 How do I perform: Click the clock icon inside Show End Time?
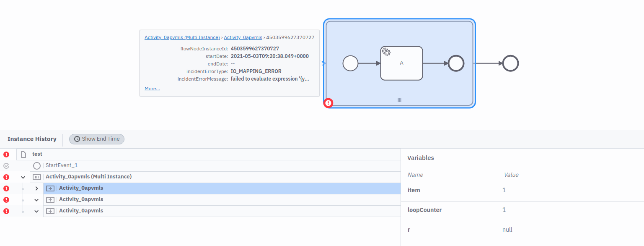tap(76, 139)
